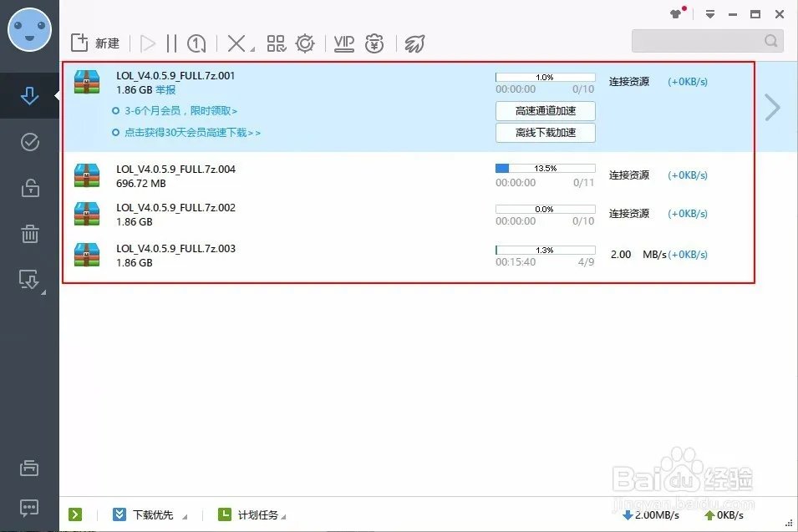The width and height of the screenshot is (798, 532).
Task: Open the QR code grid icon
Action: (277, 43)
